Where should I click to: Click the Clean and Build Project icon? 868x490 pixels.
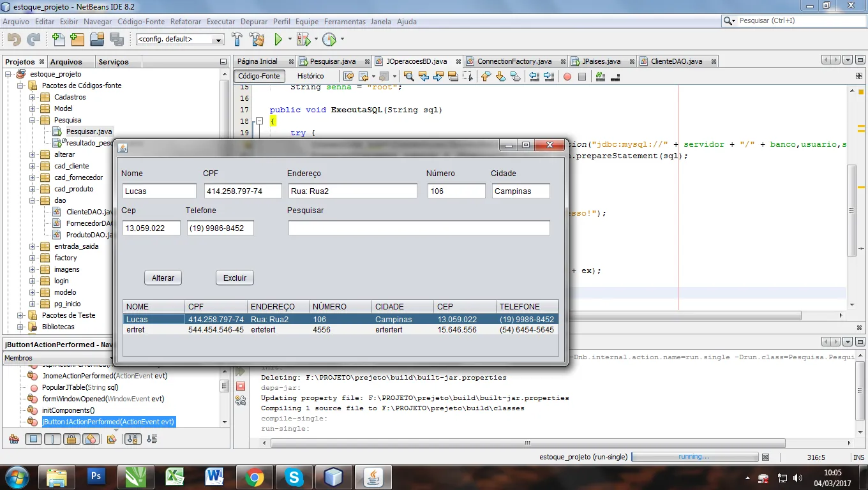click(257, 40)
